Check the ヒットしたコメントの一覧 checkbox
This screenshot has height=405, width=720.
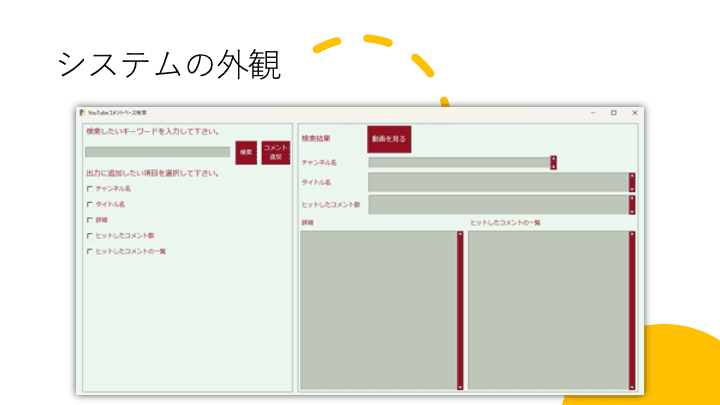pos(90,252)
